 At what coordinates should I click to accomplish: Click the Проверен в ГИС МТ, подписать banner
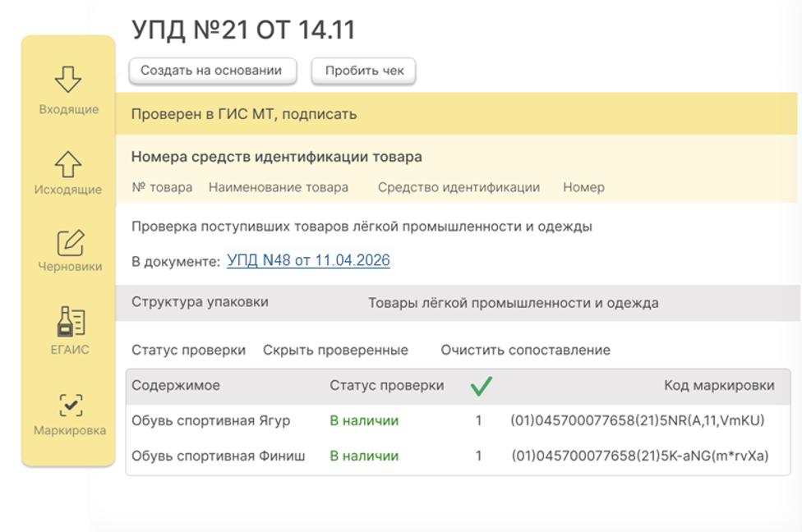(244, 114)
